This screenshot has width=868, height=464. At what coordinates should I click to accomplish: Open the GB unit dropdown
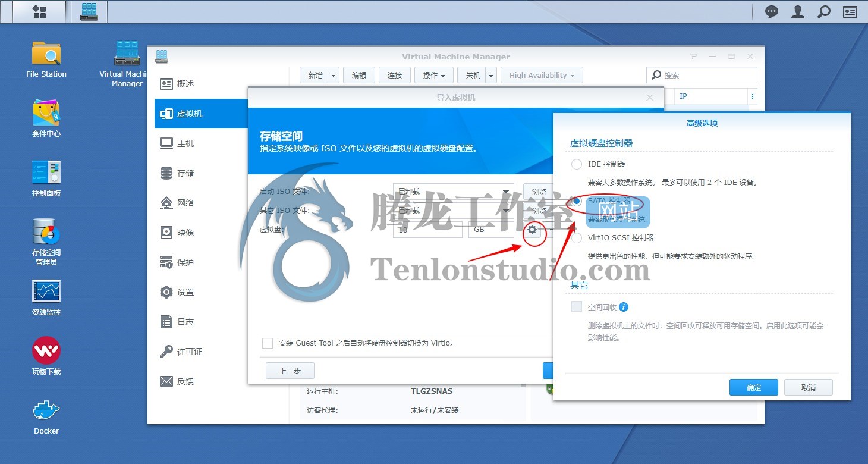(491, 230)
